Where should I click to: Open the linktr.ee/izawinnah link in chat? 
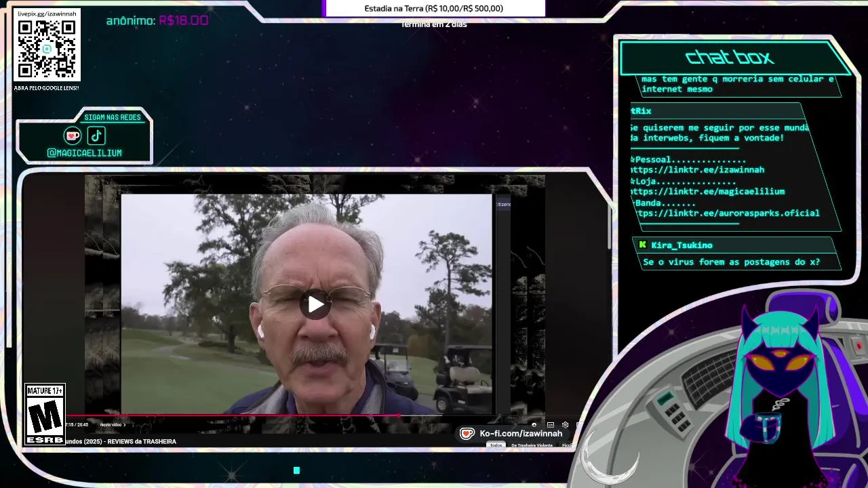tap(697, 170)
